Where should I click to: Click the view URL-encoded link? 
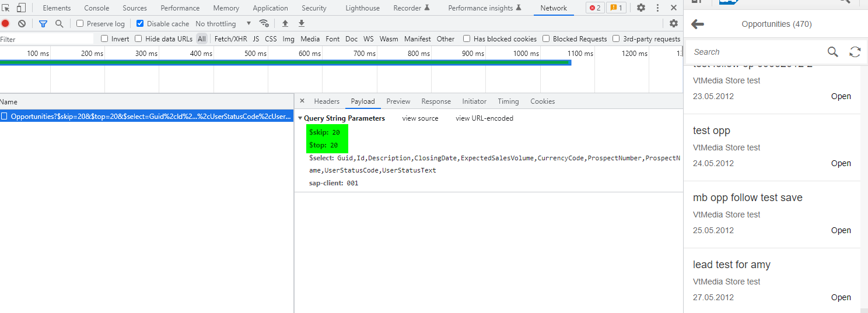pyautogui.click(x=484, y=118)
